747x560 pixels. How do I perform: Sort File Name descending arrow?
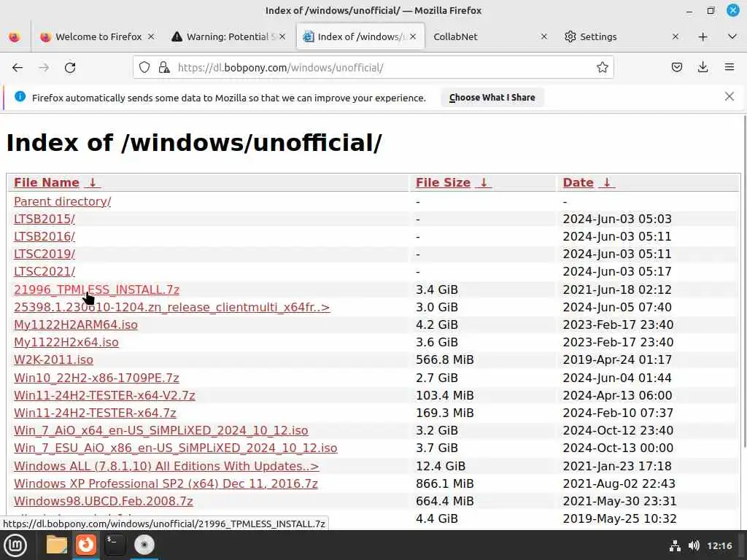point(93,183)
